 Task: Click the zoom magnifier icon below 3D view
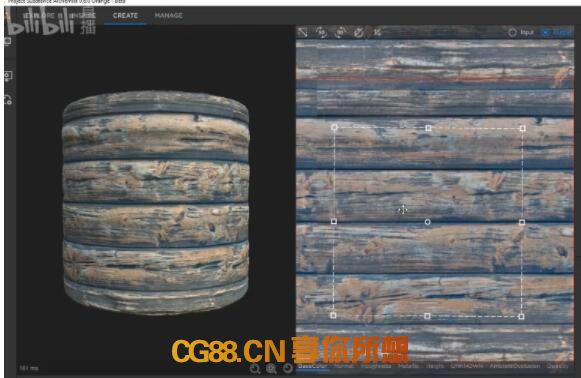[255, 368]
